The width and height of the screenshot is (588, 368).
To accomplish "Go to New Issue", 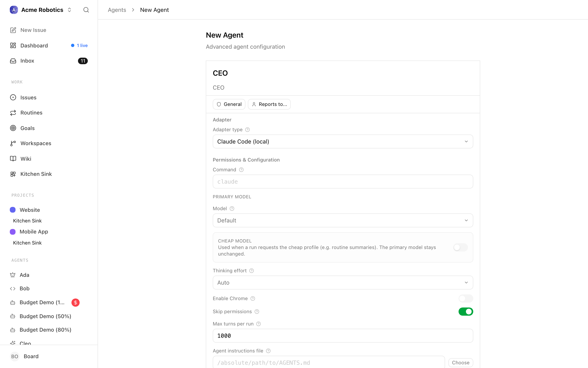I will 49,30.
